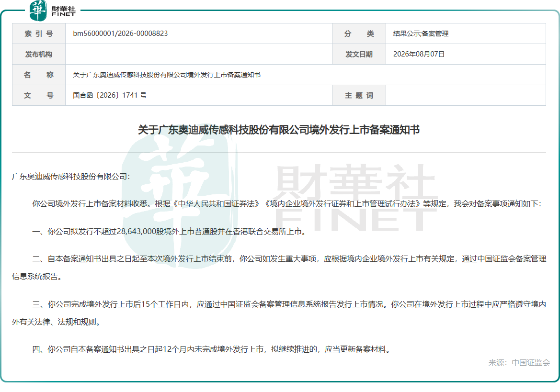Viewport: 560px width, 392px height.
Task: Select the title text in the 名称 row
Action: (167, 75)
